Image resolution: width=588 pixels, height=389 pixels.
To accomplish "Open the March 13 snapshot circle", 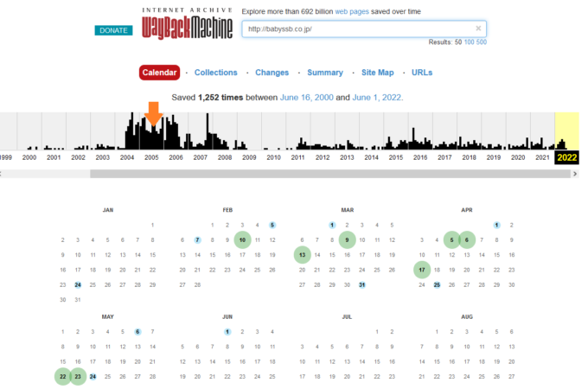I will (x=302, y=255).
